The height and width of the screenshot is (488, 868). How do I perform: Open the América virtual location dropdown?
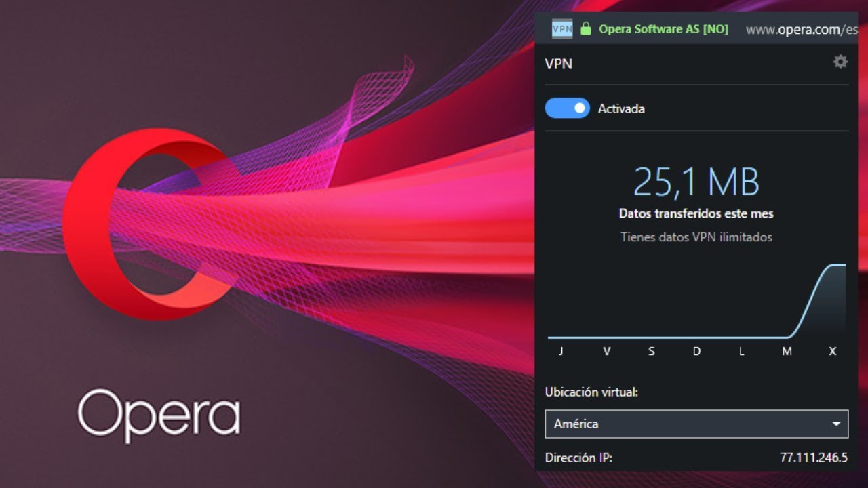click(x=696, y=424)
